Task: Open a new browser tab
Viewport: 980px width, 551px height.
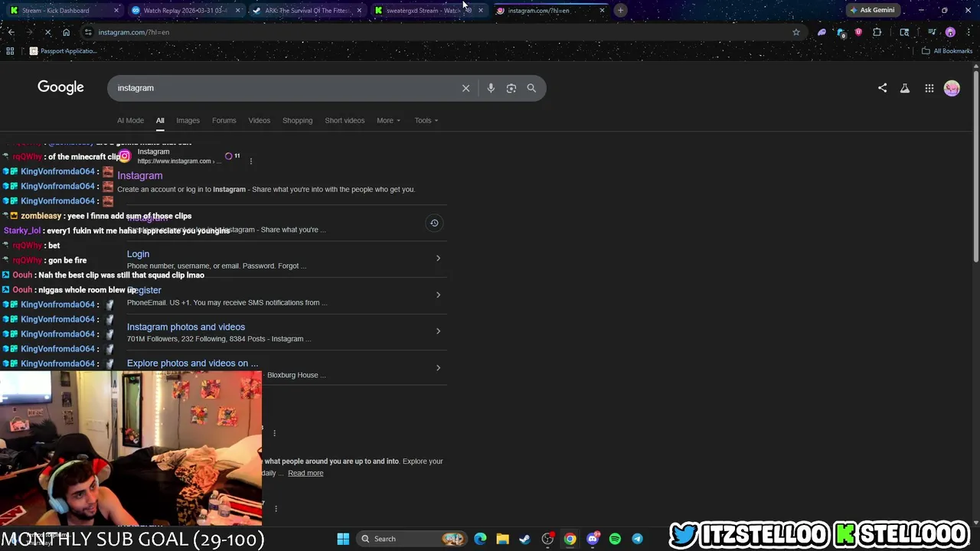Action: pyautogui.click(x=620, y=11)
